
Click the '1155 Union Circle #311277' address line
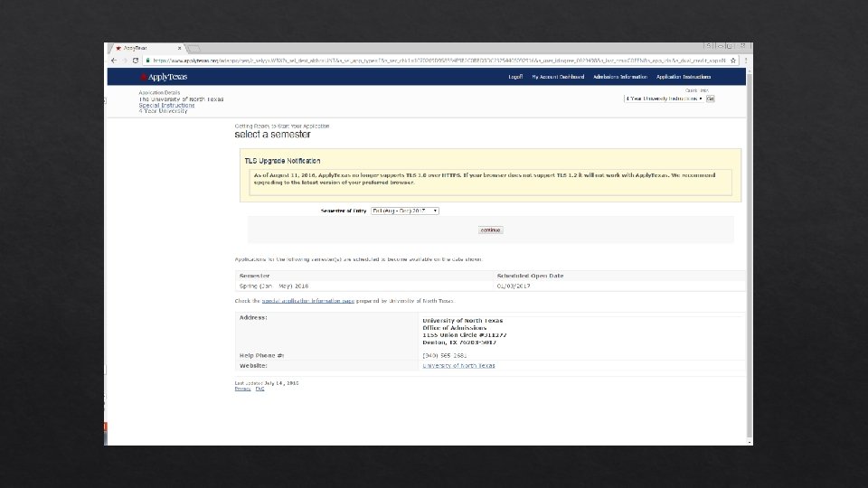[465, 334]
